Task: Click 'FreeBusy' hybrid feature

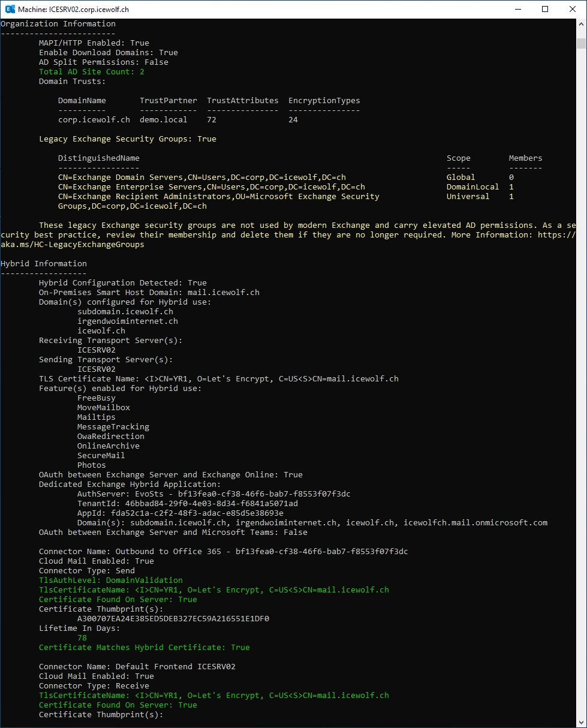Action: pos(97,398)
